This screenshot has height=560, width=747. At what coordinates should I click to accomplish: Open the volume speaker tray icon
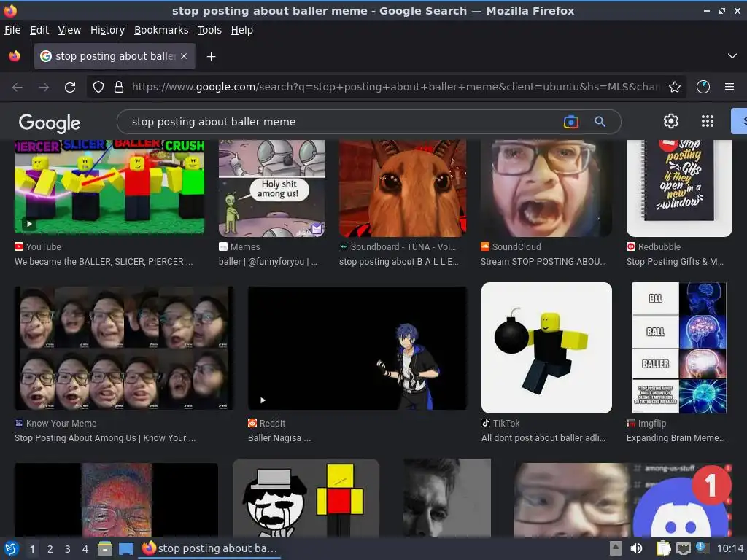636,548
